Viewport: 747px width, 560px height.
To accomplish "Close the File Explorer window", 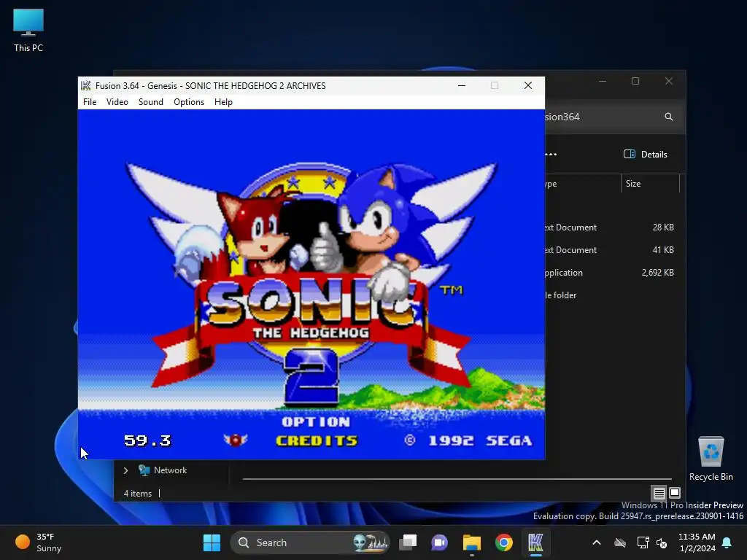I will click(x=669, y=82).
